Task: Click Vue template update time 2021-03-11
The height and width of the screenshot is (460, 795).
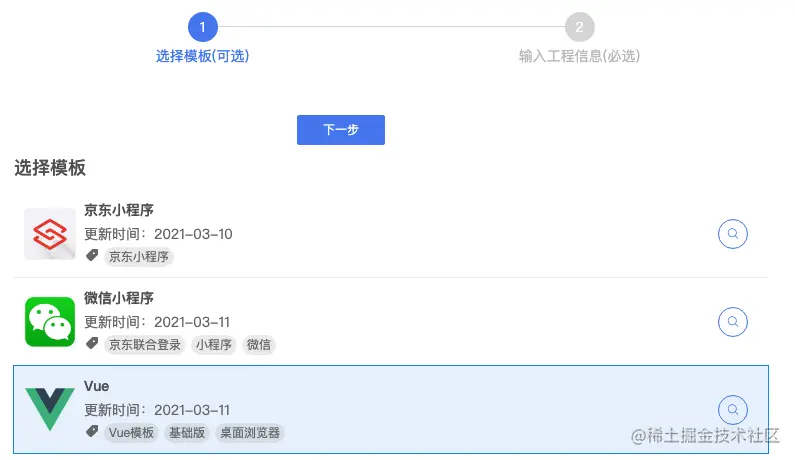Action: [x=157, y=410]
